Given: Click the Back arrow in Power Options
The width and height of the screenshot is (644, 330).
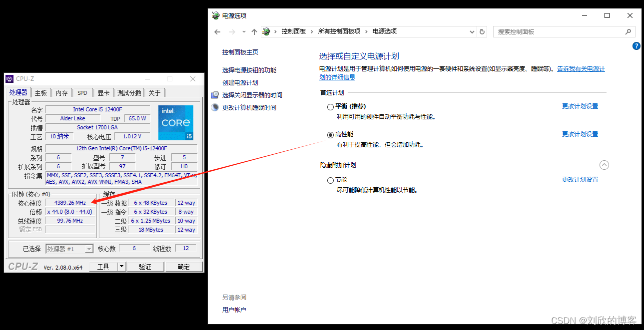Looking at the screenshot, I should (x=217, y=31).
